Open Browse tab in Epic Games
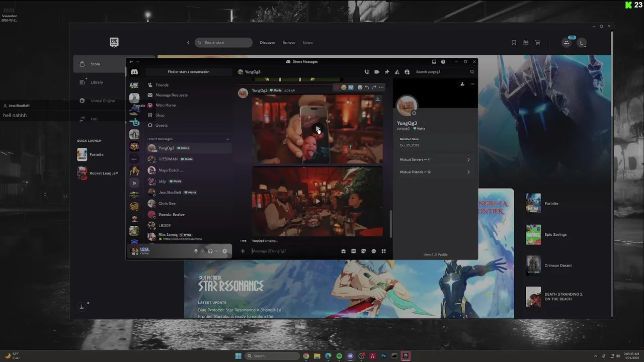644x362 pixels. [289, 43]
